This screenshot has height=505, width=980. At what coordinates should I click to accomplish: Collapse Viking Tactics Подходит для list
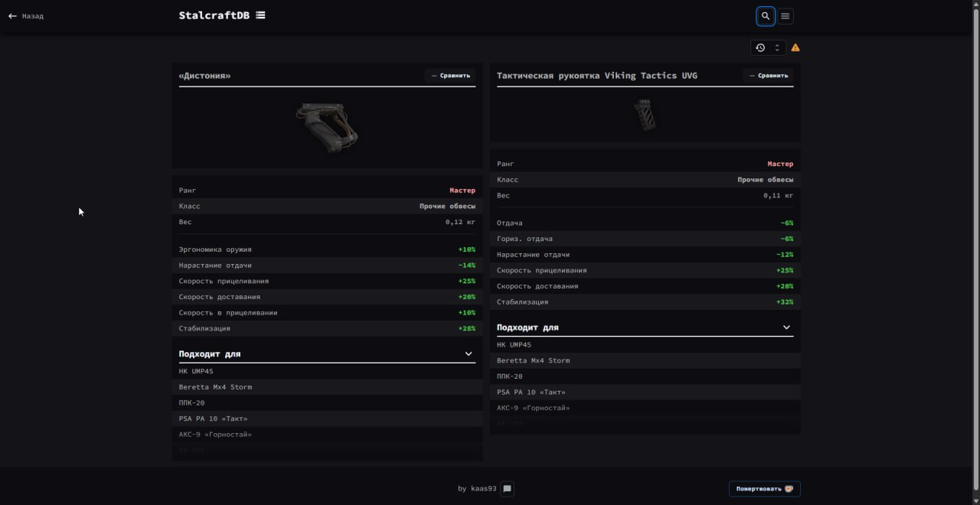click(x=786, y=327)
